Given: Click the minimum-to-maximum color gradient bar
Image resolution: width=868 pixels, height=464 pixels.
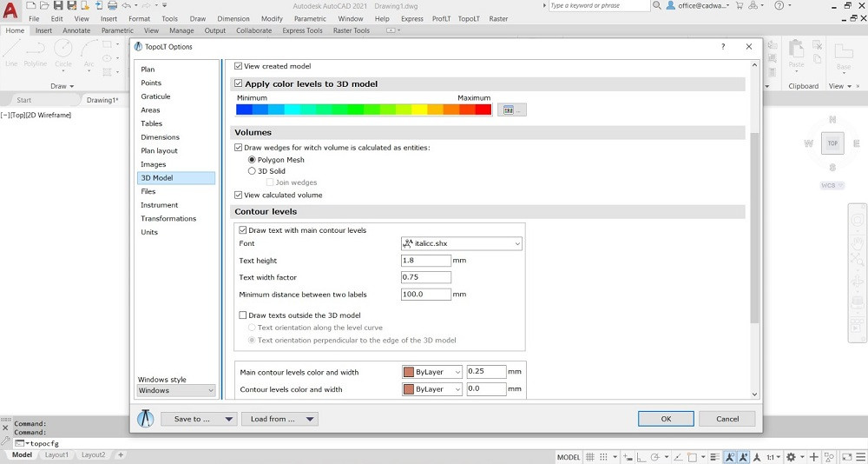Looking at the screenshot, I should [x=364, y=109].
